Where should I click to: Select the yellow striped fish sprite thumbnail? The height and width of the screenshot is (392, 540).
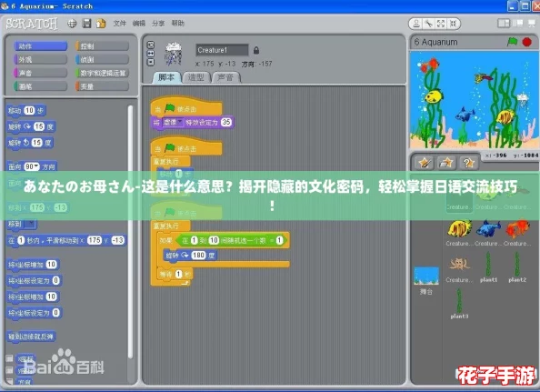[459, 229]
